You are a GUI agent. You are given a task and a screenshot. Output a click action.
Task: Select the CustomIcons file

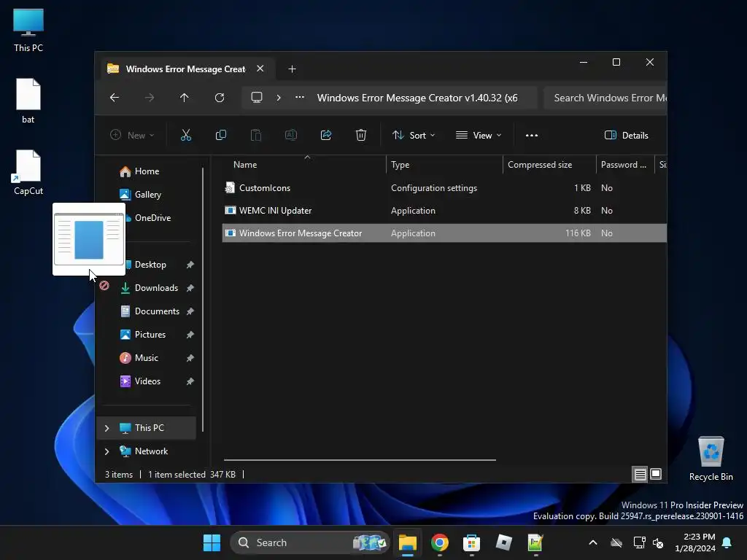point(444,188)
